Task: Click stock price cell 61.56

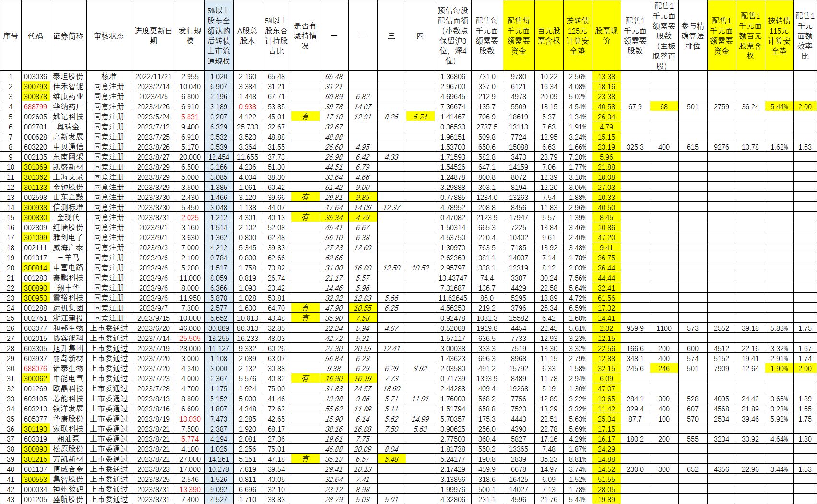Action: point(606,298)
